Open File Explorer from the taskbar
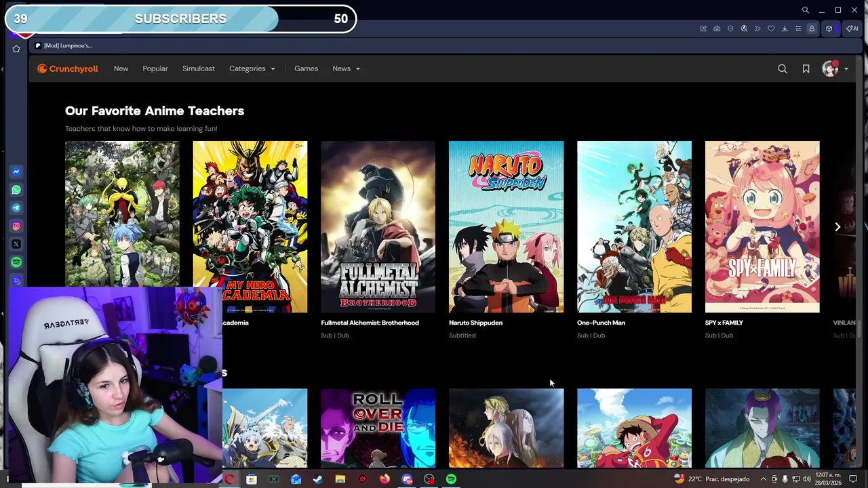The image size is (868, 488). coord(340,479)
